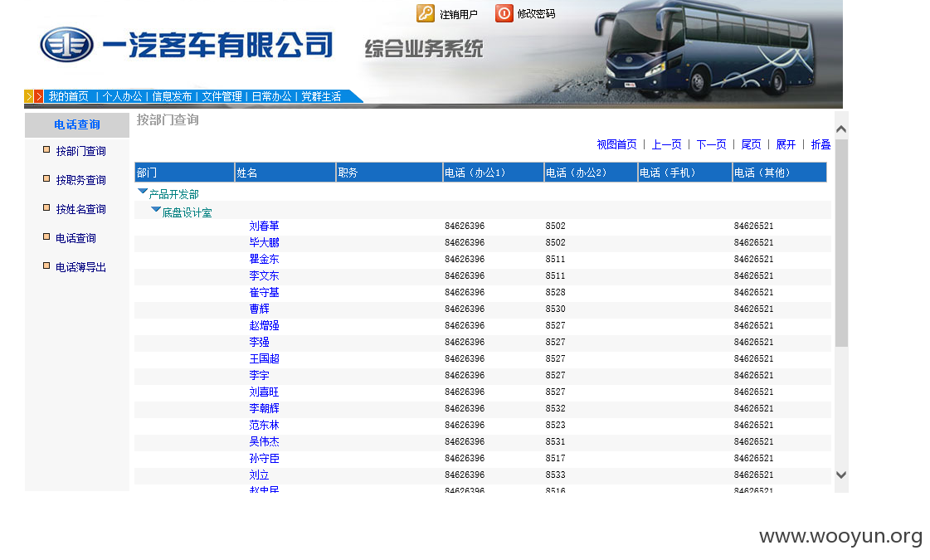Click the 修改密码 change password link

tap(536, 13)
